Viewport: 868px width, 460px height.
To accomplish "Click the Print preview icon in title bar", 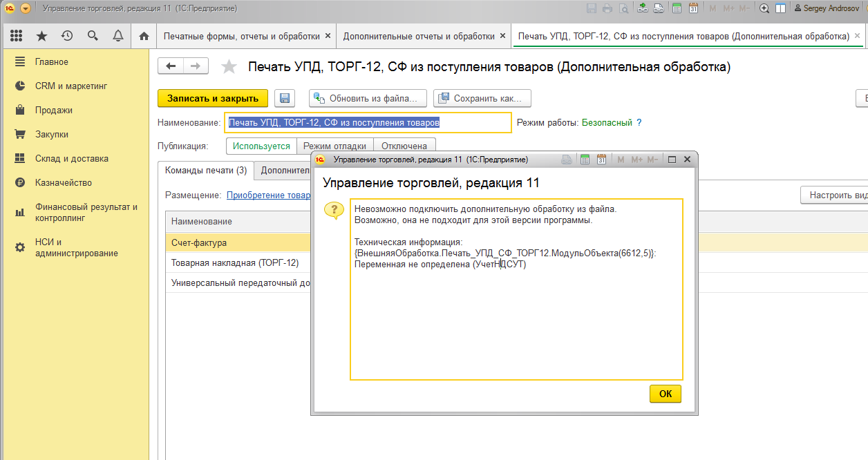I will [x=624, y=8].
